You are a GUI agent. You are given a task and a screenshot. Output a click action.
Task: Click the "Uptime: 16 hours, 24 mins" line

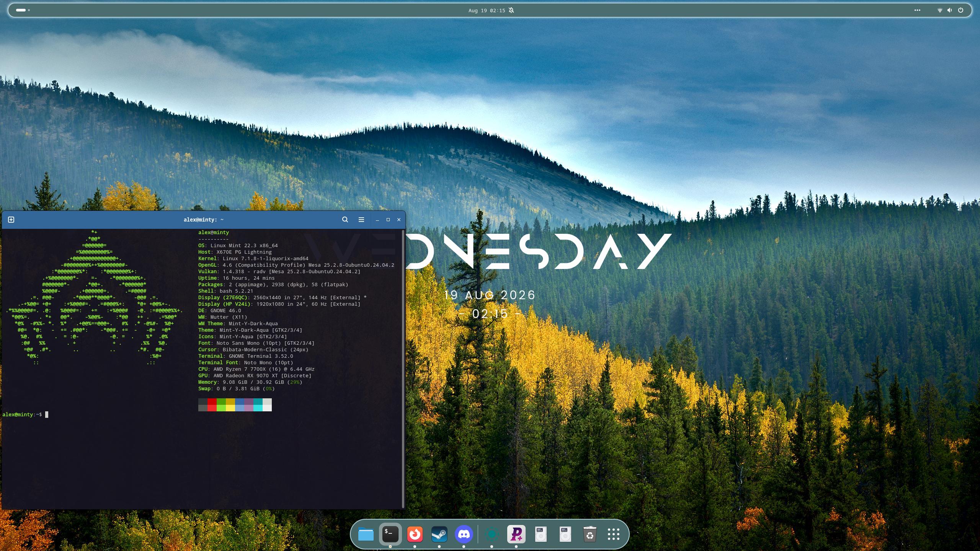pyautogui.click(x=237, y=278)
